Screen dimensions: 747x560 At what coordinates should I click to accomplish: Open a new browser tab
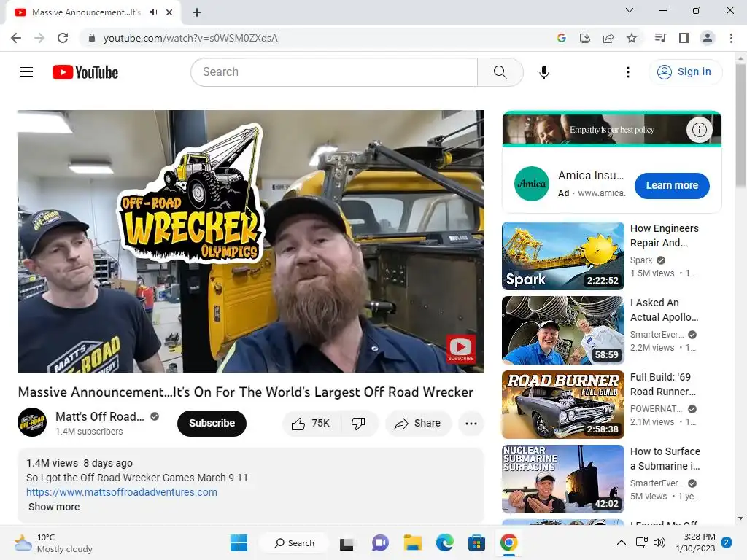[197, 12]
